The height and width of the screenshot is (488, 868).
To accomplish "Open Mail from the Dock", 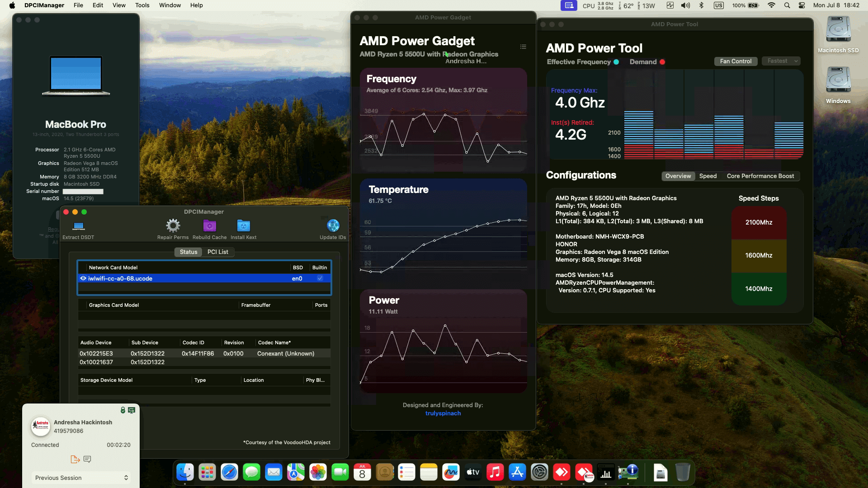I will click(x=274, y=473).
